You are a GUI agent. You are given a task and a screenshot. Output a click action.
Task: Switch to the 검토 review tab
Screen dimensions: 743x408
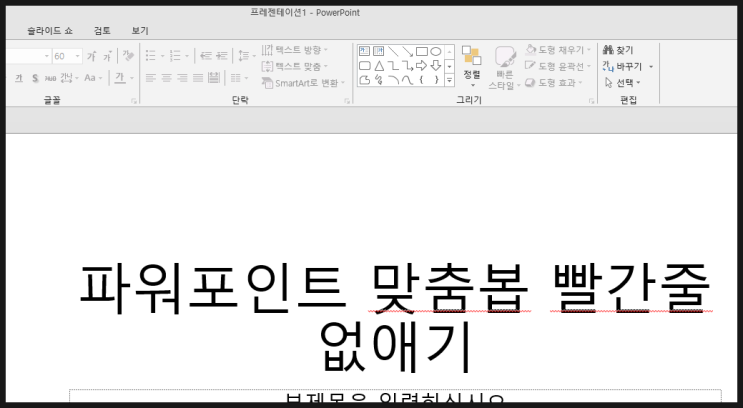[x=102, y=31]
